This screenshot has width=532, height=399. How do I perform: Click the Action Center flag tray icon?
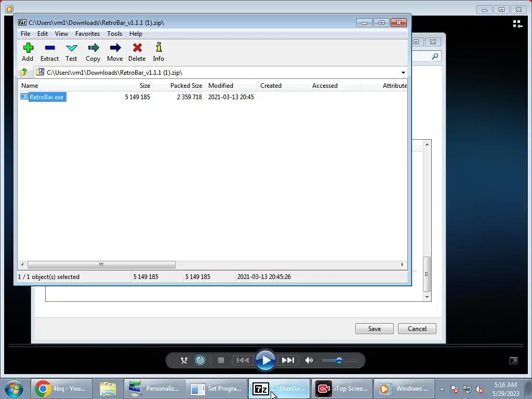pos(455,389)
